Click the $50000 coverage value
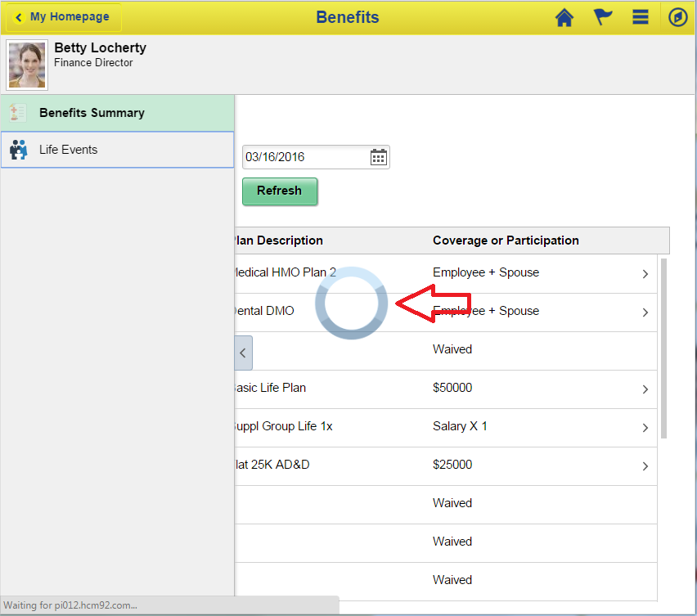The height and width of the screenshot is (616, 697). tap(452, 388)
